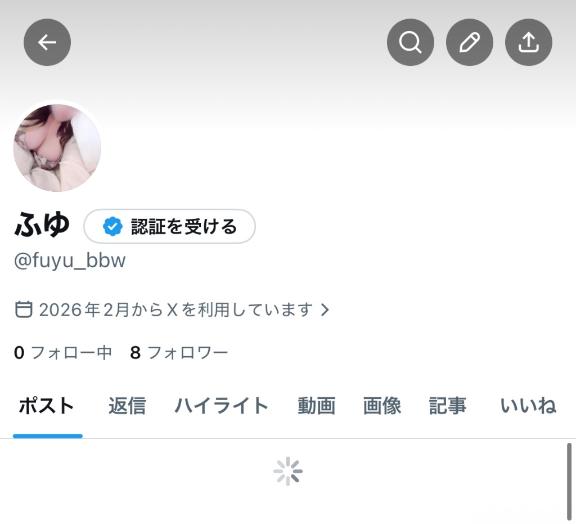Open the いいね tab
Screen dimensions: 576x524
click(x=528, y=406)
